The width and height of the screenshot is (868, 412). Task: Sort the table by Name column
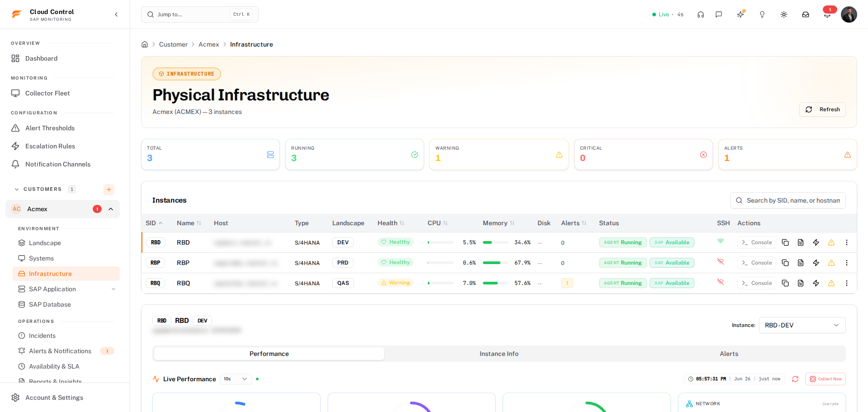point(189,223)
